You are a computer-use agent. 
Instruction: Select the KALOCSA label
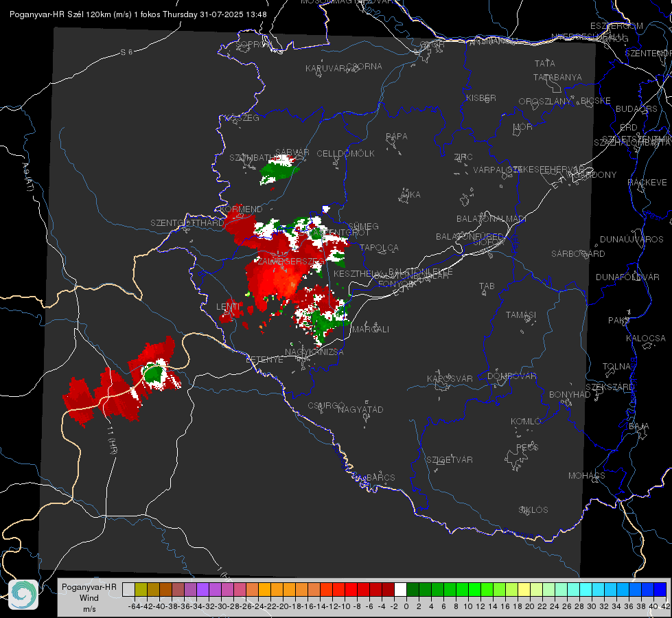[x=646, y=339]
